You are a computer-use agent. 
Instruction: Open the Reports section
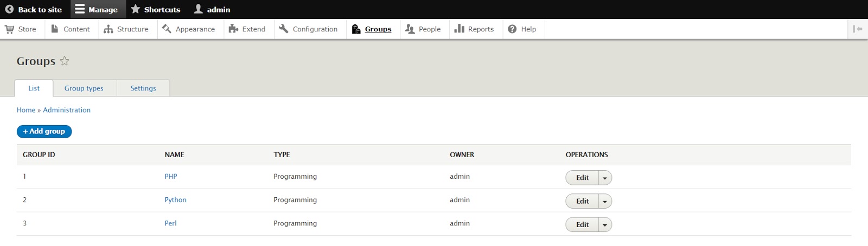tap(474, 29)
